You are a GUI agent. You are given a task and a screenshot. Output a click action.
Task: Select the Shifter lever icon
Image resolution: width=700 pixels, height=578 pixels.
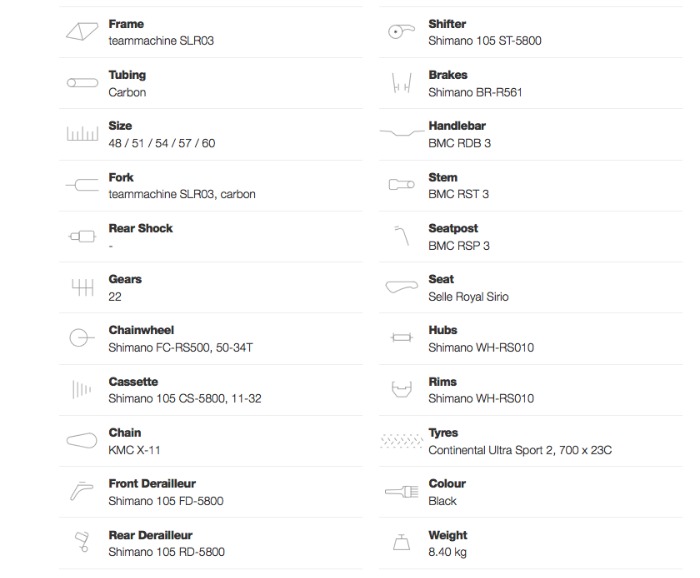401,32
